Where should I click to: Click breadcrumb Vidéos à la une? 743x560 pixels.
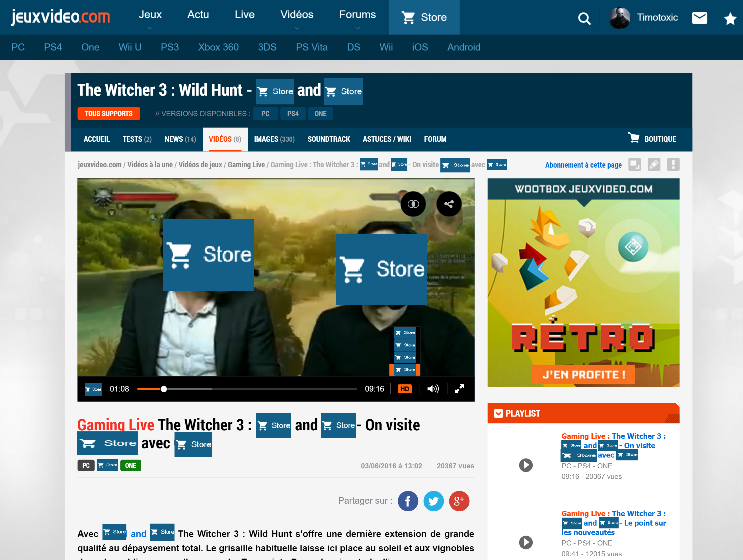click(x=150, y=164)
